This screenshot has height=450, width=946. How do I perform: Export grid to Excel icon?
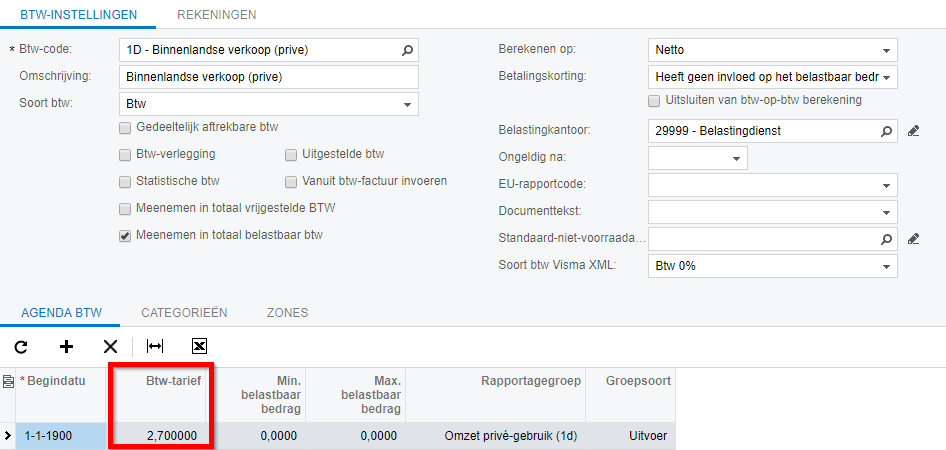(199, 346)
